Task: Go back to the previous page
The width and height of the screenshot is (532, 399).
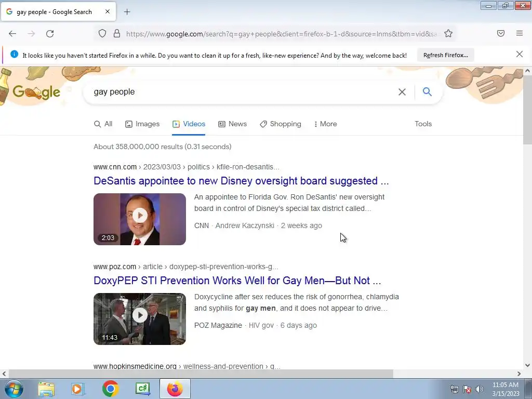Action: [12, 34]
